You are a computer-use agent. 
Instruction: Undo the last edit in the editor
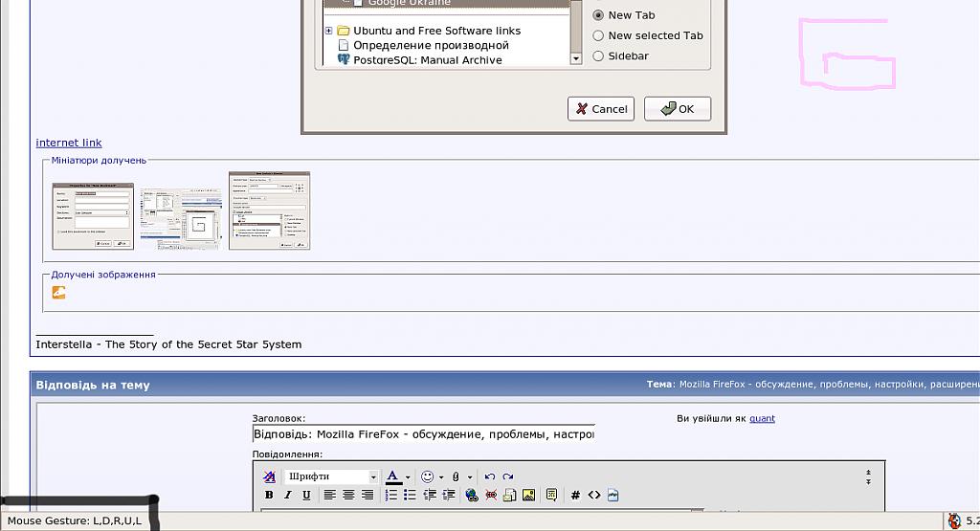coord(490,476)
